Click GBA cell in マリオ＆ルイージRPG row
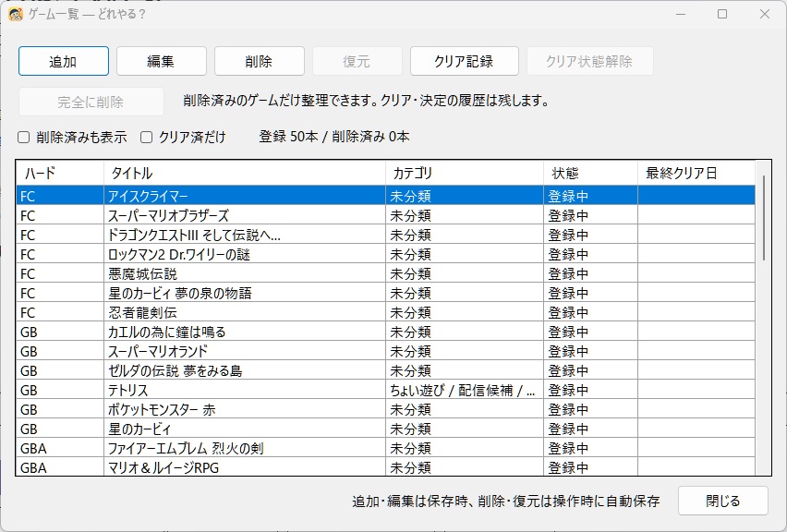 60,467
